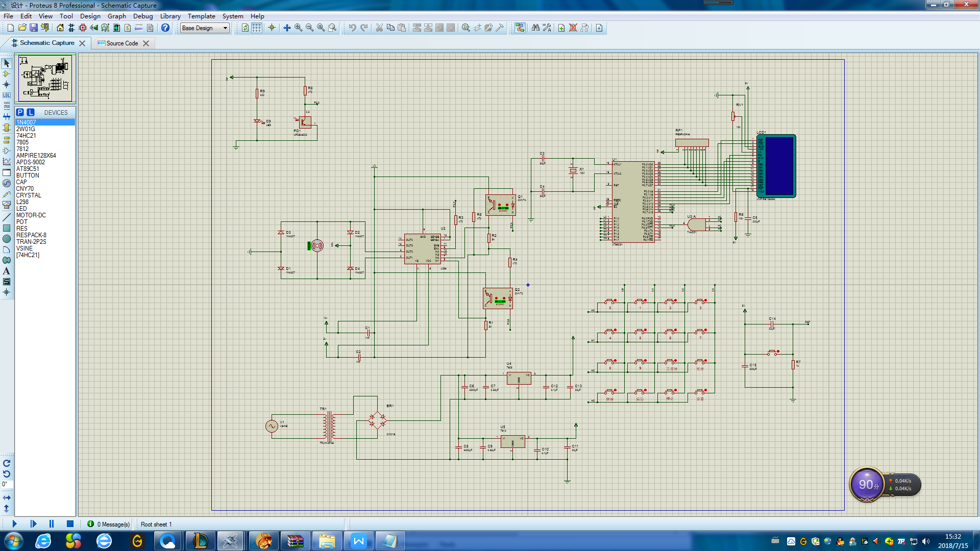Image resolution: width=980 pixels, height=551 pixels.
Task: Open an existing project with folder icon
Action: pyautogui.click(x=22, y=28)
